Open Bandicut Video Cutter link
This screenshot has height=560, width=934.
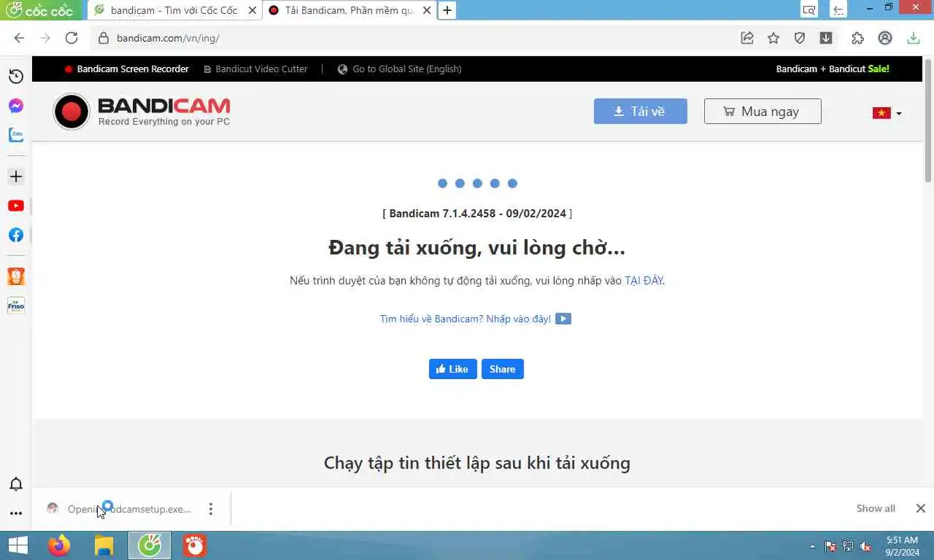coord(256,69)
